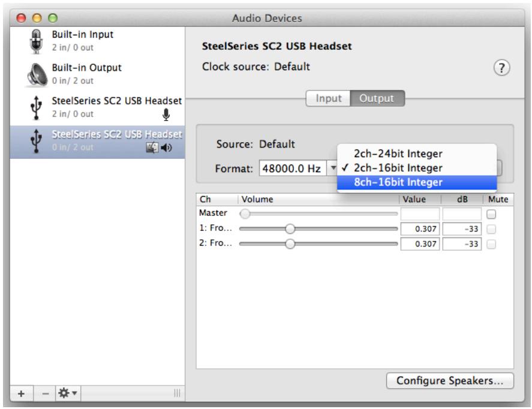The image size is (532, 409).
Task: Choose 2ch-24bit Integer format
Action: click(417, 154)
